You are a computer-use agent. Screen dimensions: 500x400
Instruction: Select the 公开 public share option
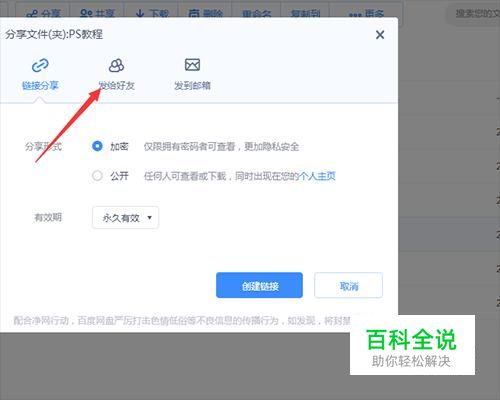pos(97,175)
